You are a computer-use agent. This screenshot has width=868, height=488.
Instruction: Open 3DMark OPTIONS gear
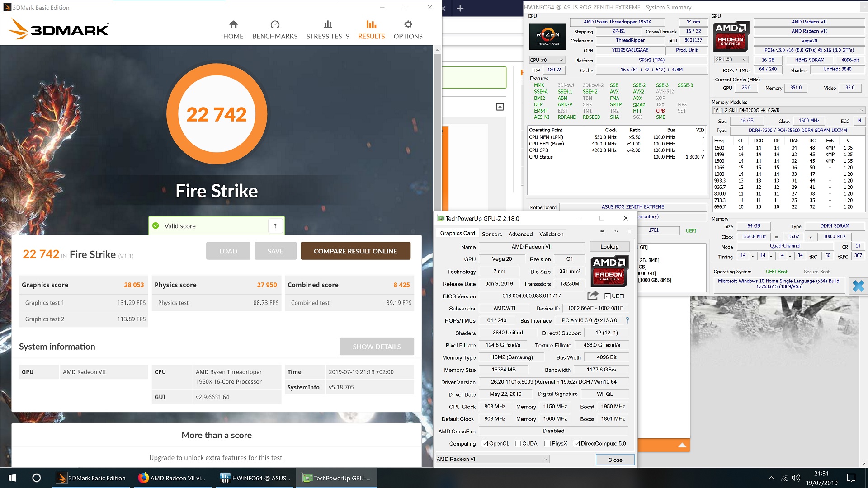[408, 30]
